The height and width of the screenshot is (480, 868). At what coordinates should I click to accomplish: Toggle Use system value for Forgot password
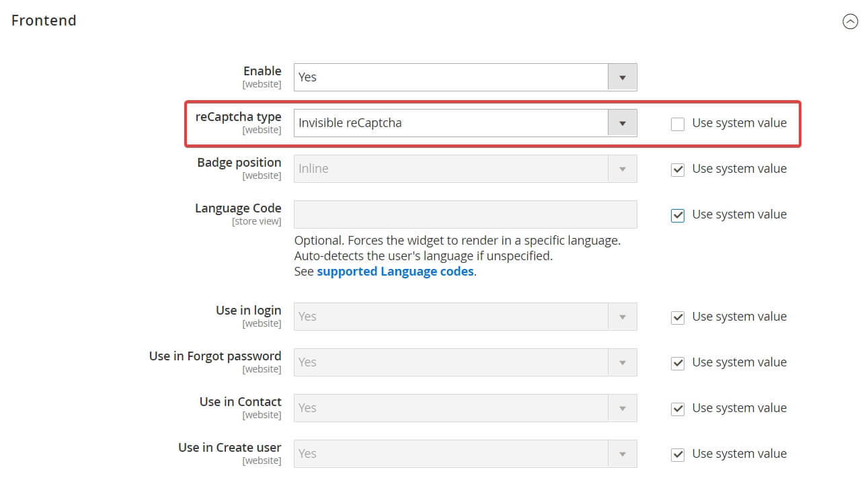coord(678,363)
